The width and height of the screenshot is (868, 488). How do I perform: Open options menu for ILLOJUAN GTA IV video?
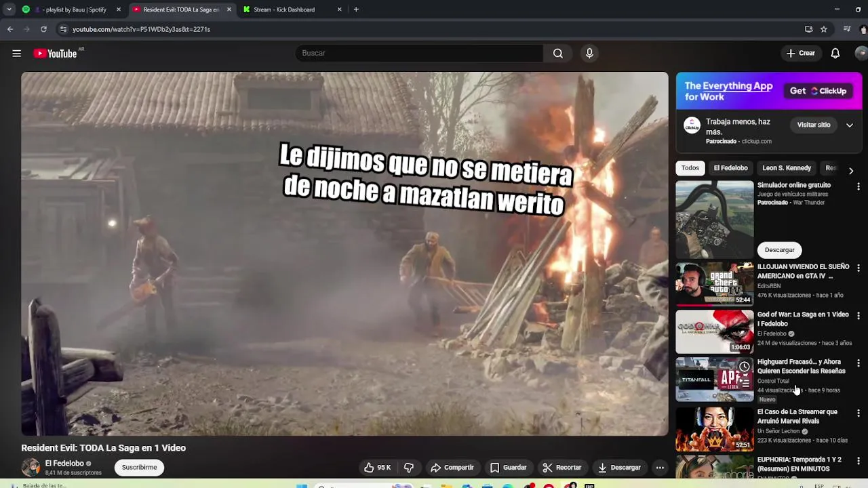pyautogui.click(x=859, y=268)
